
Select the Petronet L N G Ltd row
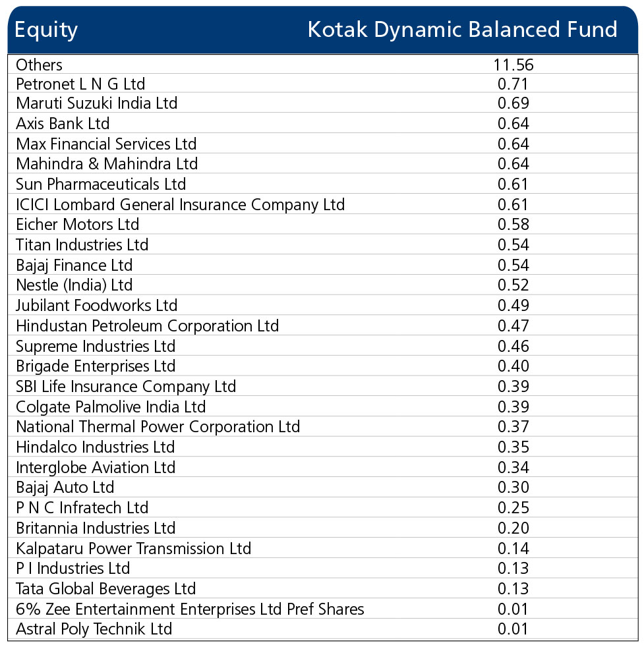(323, 84)
